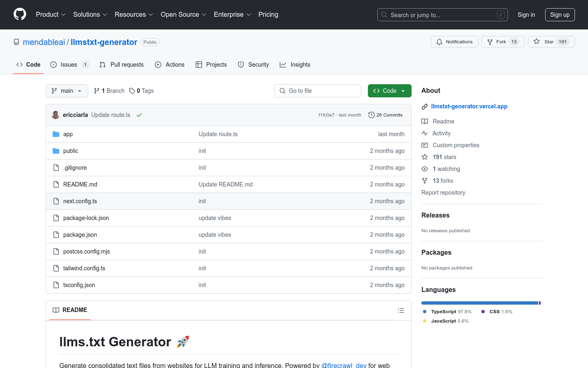Switch to the Actions tab
Screen dimensions: 588x368
169,65
